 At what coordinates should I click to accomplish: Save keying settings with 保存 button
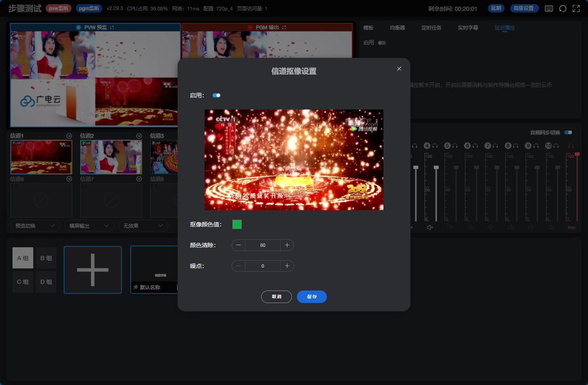(312, 297)
